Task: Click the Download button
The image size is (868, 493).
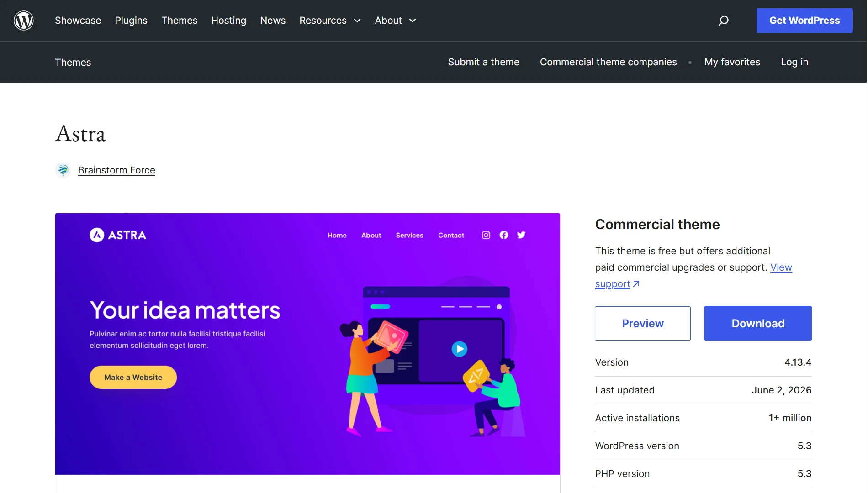Action: click(x=758, y=323)
